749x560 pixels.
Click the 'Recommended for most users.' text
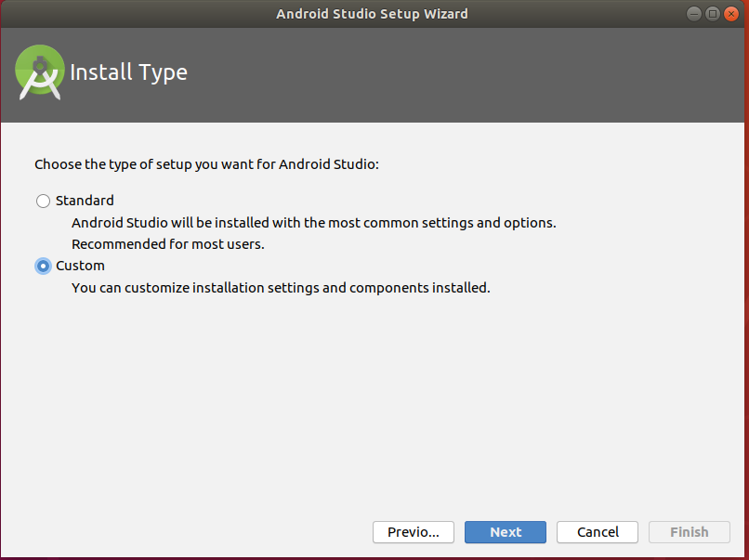click(167, 244)
